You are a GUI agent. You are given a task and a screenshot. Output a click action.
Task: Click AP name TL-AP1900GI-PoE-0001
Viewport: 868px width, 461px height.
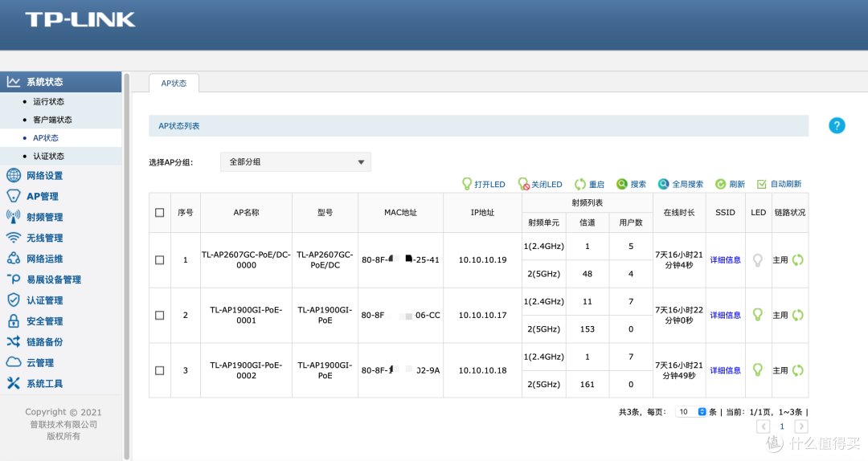click(x=247, y=315)
